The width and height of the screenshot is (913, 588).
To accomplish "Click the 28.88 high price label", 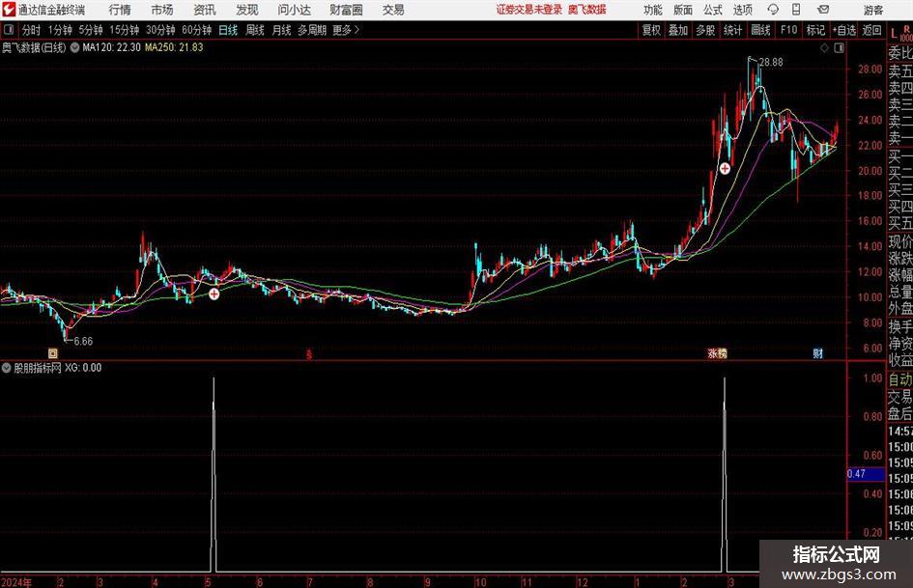I will tap(771, 62).
